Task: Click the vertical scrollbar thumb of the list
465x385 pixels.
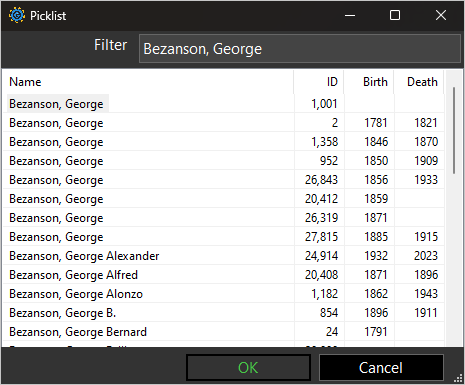Action: (454, 130)
